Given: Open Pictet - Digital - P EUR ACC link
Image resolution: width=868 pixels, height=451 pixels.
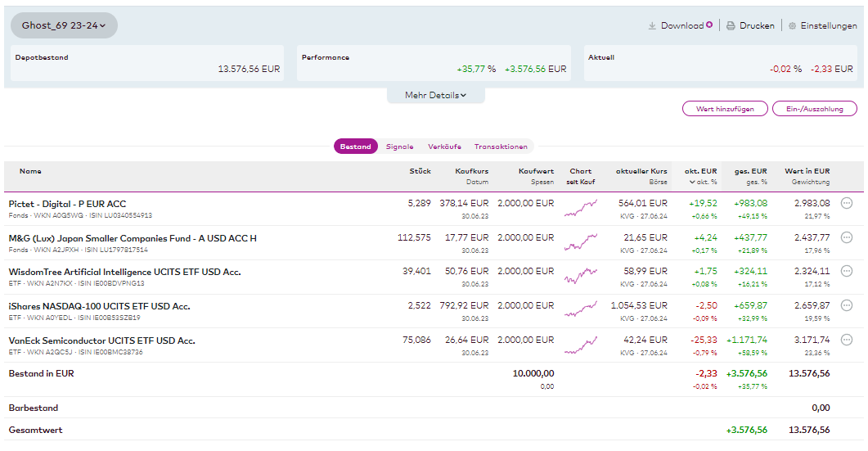Looking at the screenshot, I should coord(67,204).
